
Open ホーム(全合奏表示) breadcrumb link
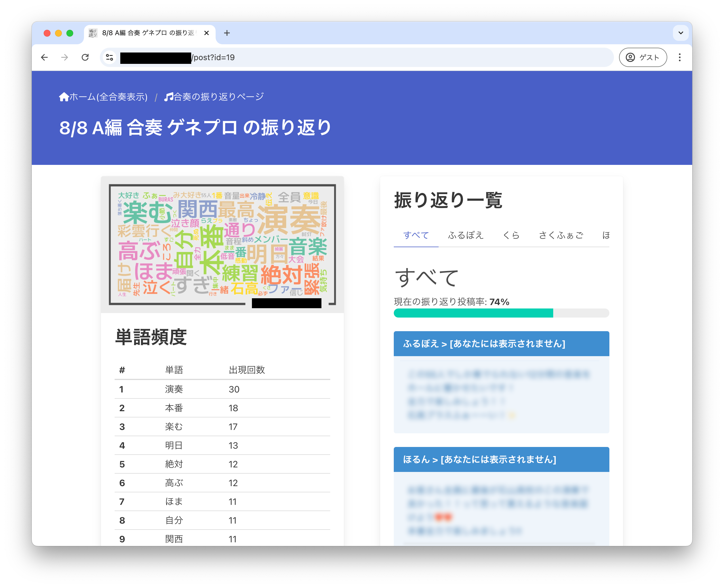[x=108, y=97]
